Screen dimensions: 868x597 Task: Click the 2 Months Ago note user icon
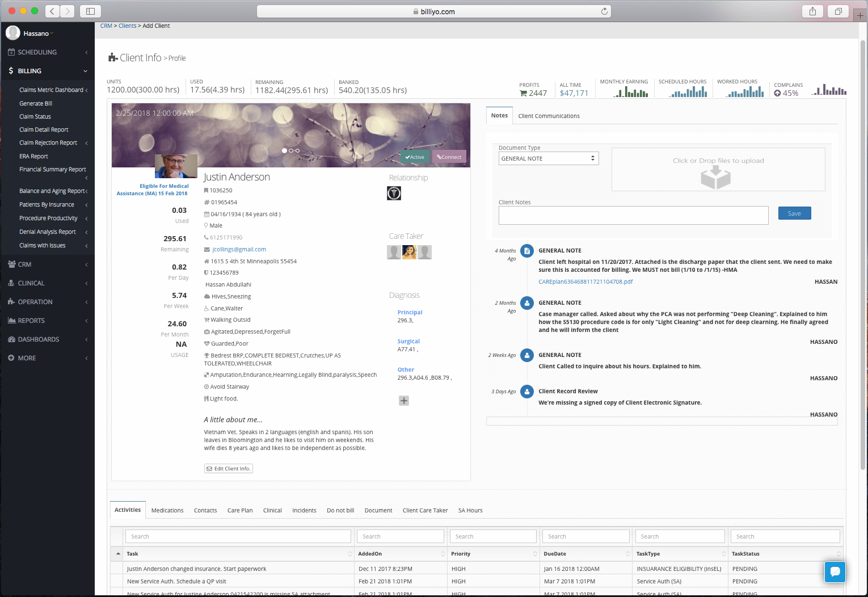[x=527, y=303]
